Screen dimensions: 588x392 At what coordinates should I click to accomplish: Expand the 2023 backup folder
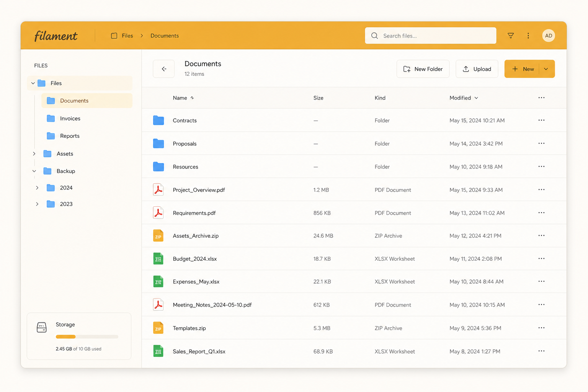37,204
